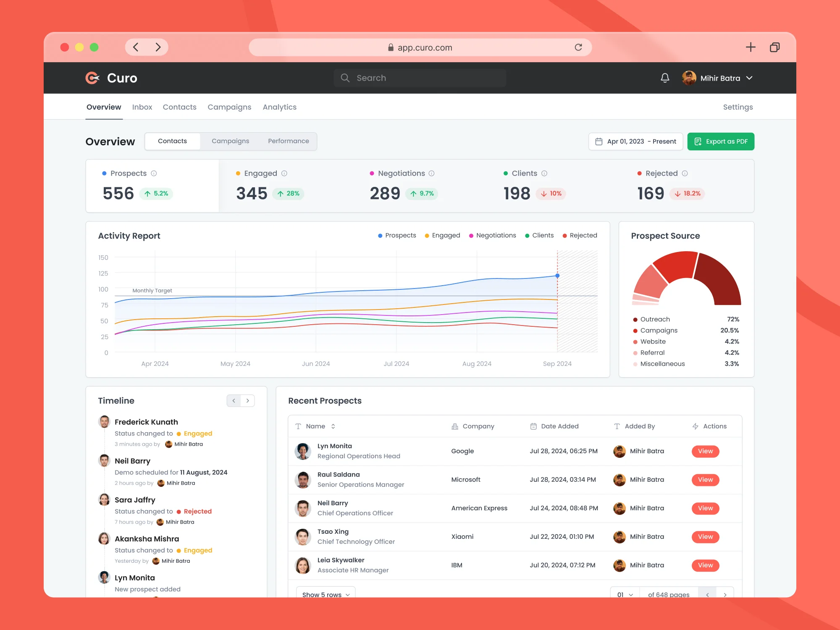This screenshot has width=840, height=630.
Task: Click the Campaigns legend color dot in Prospect Source
Action: 635,331
